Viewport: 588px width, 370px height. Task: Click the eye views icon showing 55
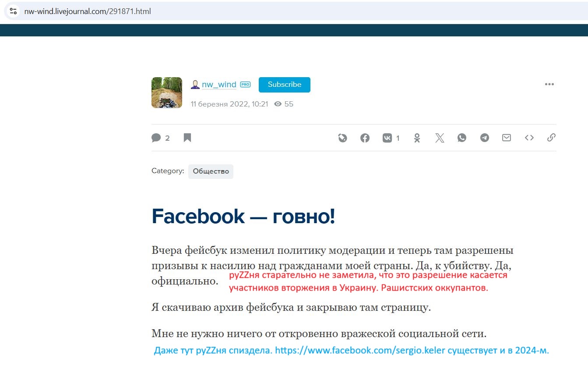(x=278, y=104)
